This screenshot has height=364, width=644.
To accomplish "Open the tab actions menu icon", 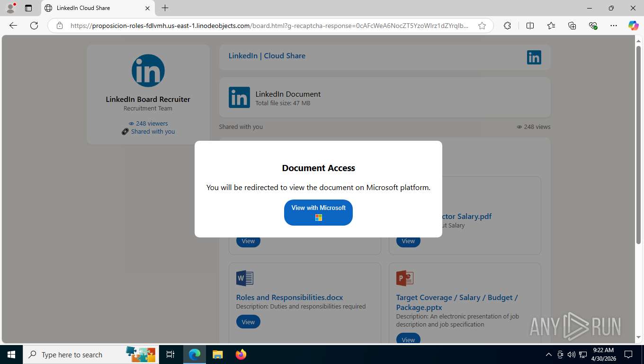I will (28, 8).
